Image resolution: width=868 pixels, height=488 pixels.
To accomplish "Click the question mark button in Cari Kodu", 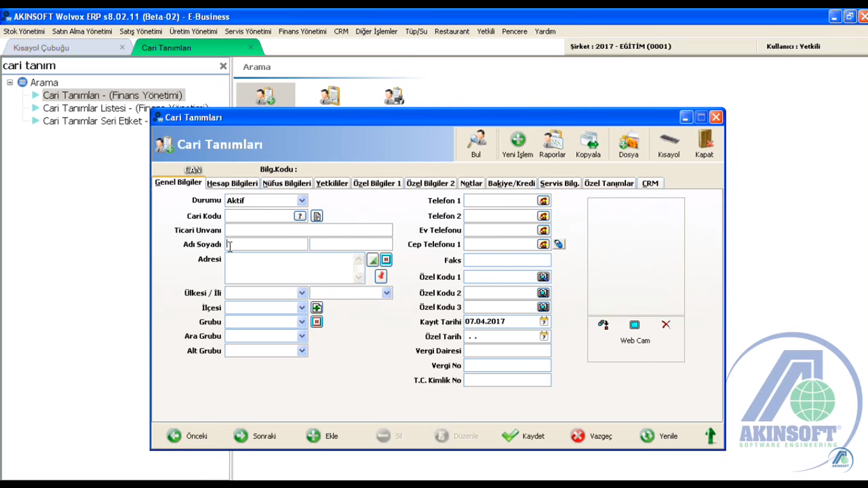I will [x=301, y=216].
